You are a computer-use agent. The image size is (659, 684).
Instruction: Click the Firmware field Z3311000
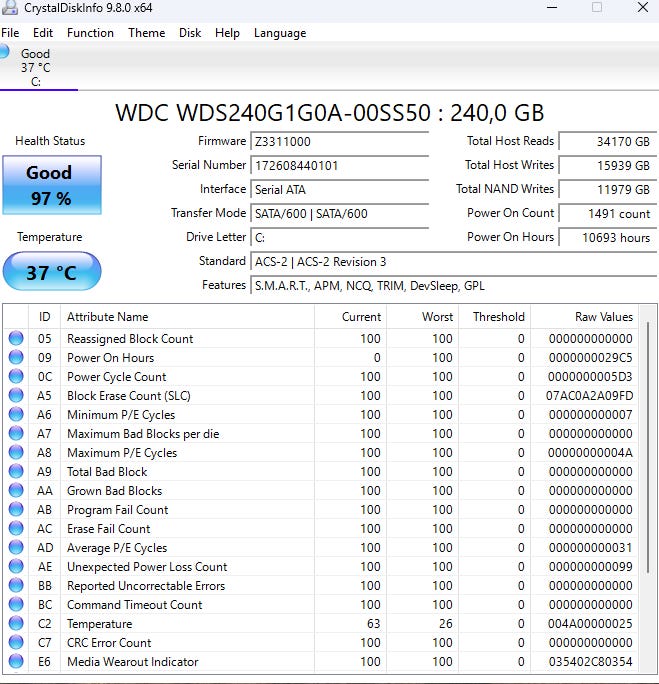pyautogui.click(x=339, y=142)
